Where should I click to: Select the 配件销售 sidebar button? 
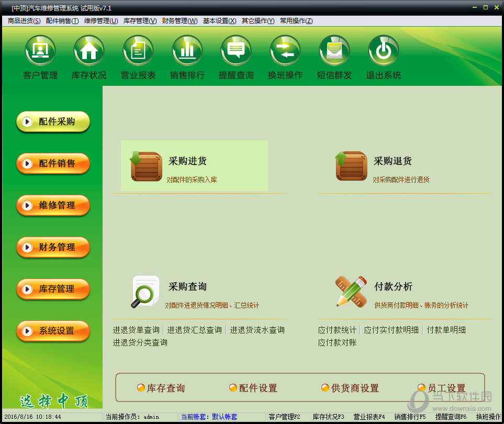click(x=53, y=163)
